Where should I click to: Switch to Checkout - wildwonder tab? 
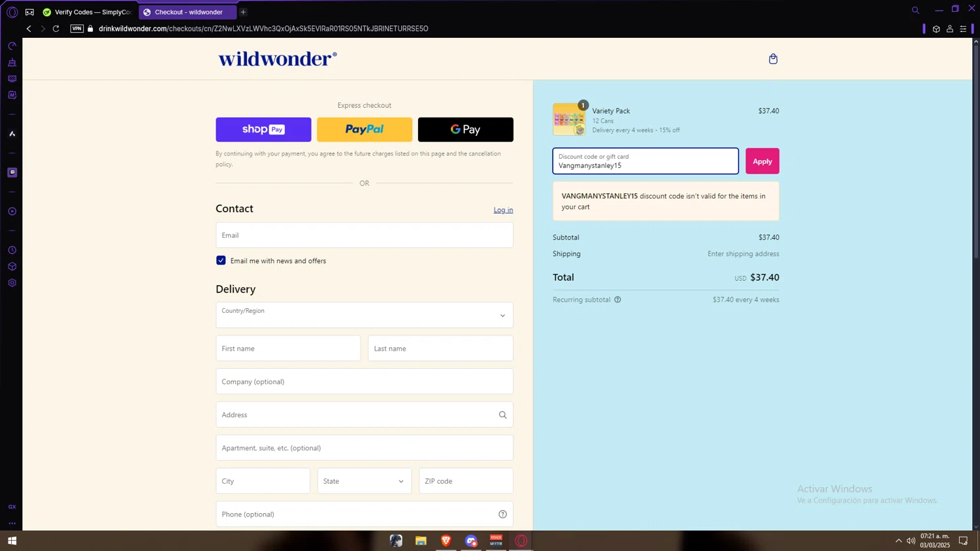point(187,12)
